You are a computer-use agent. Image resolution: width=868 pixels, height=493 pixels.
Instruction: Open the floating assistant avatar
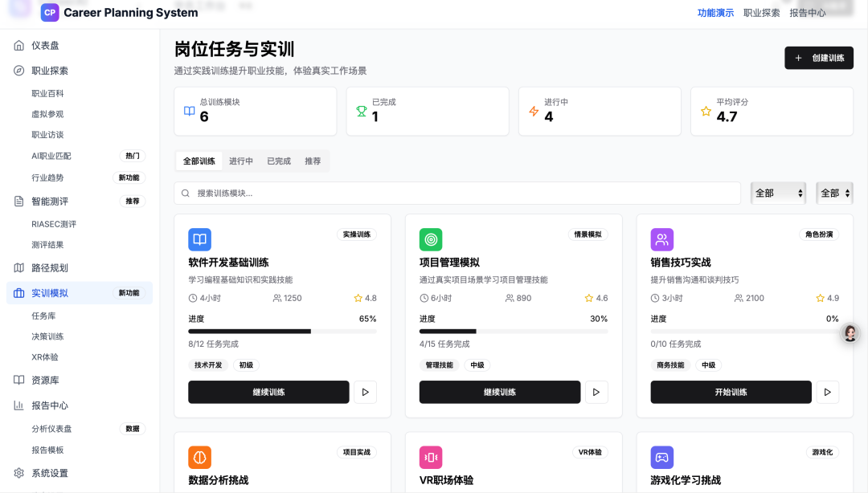[x=850, y=333]
